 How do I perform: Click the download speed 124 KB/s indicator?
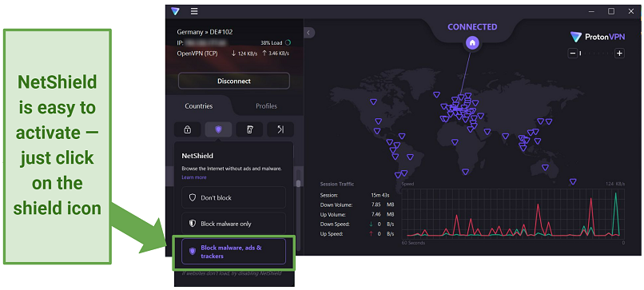click(x=244, y=54)
